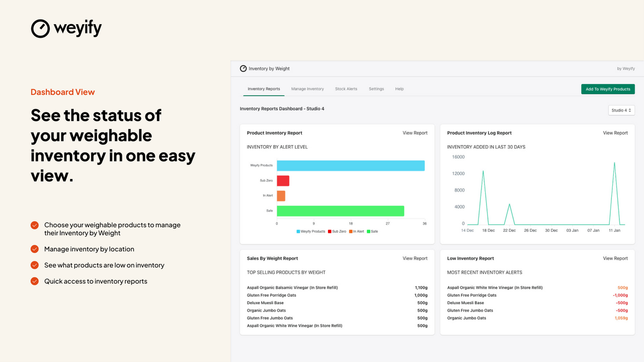The width and height of the screenshot is (644, 362).
Task: Click checkmark icon beside 'Quick access to inventory reports'
Action: tap(35, 281)
